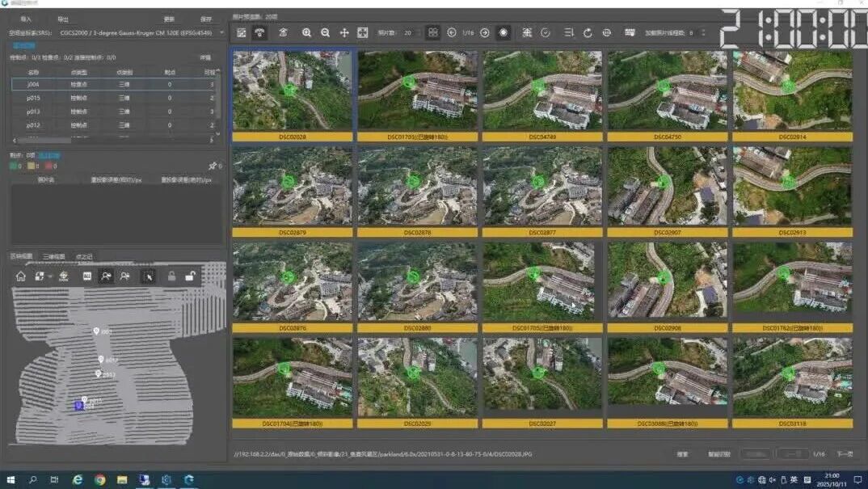Click the next-page text button in the bottom bar
This screenshot has width=868, height=489.
point(845,454)
